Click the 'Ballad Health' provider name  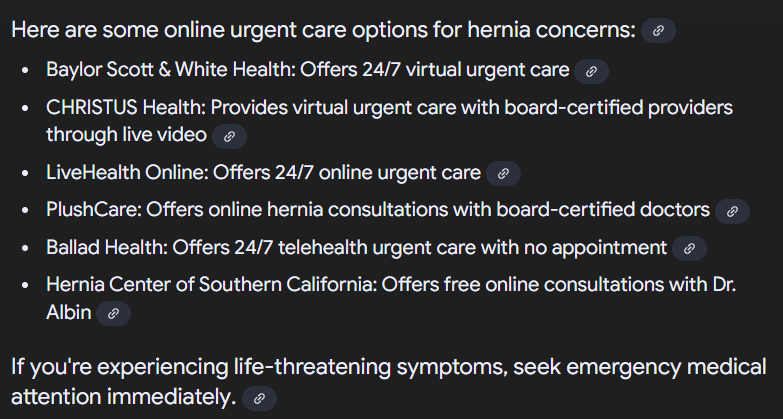pyautogui.click(x=106, y=247)
